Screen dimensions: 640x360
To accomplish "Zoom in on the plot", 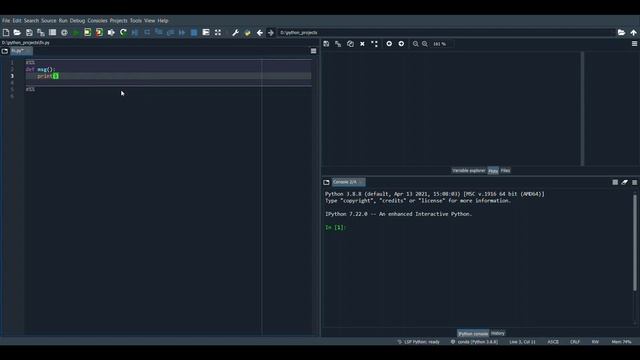I will click(425, 44).
